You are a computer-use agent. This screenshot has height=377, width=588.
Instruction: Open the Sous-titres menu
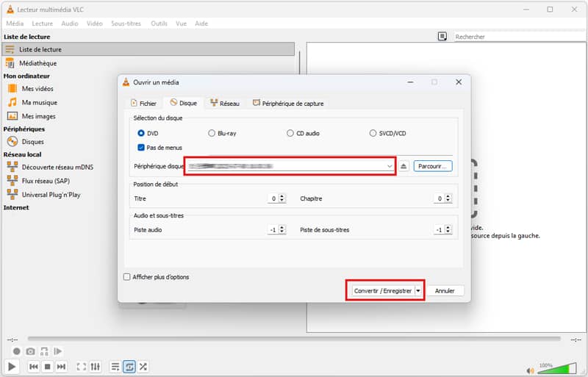(126, 24)
